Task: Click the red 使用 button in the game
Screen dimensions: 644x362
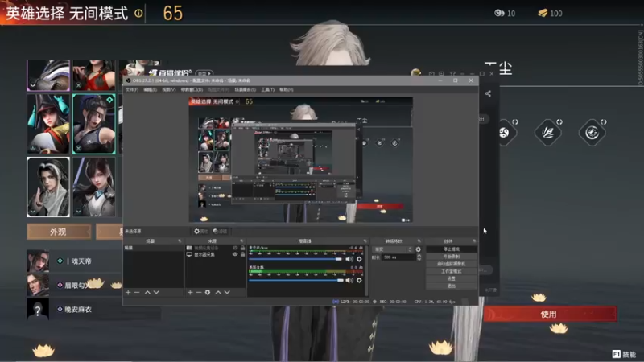Action: point(550,314)
